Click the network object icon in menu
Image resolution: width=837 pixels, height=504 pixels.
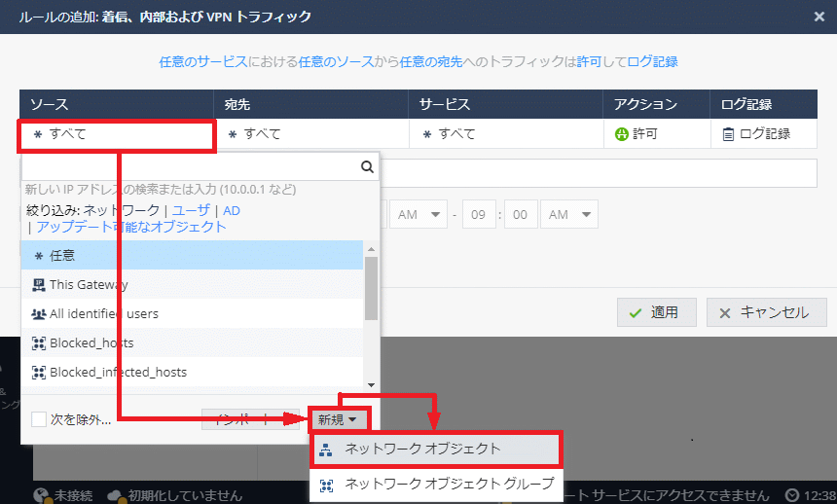(326, 450)
